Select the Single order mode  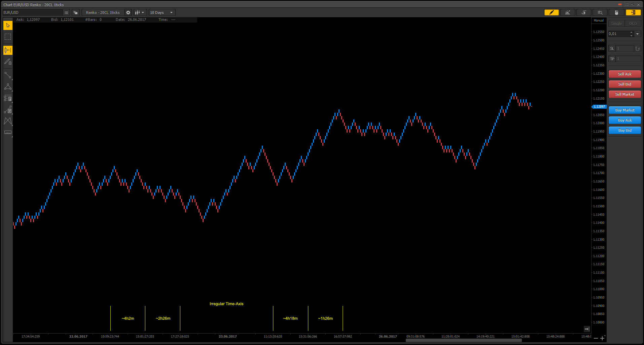(616, 24)
